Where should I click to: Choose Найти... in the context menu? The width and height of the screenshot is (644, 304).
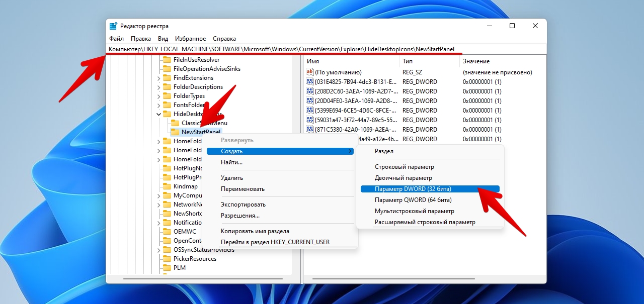click(280, 162)
